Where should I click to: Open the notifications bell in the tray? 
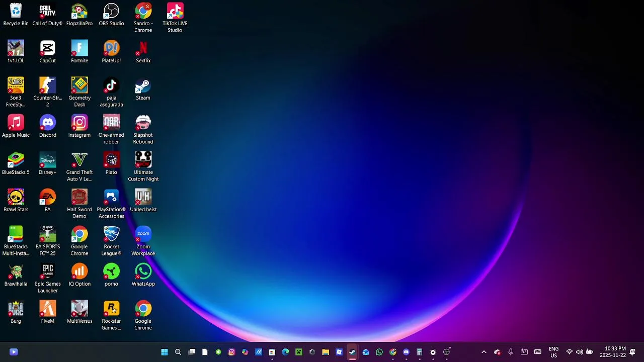click(632, 352)
